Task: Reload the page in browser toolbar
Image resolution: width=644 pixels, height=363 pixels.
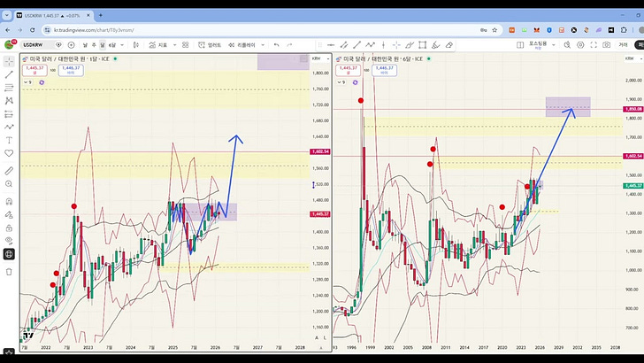Action: pos(32,30)
